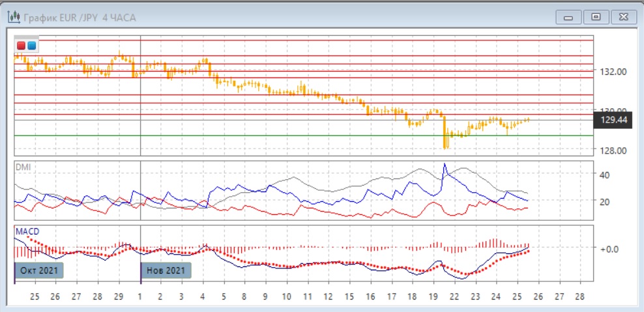This screenshot has height=312, width=644.
Task: Click date 19 on the time axis
Action: click(x=433, y=295)
